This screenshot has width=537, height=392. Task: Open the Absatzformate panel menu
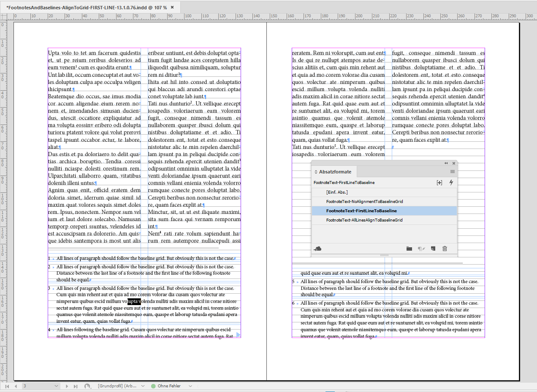[x=452, y=172]
